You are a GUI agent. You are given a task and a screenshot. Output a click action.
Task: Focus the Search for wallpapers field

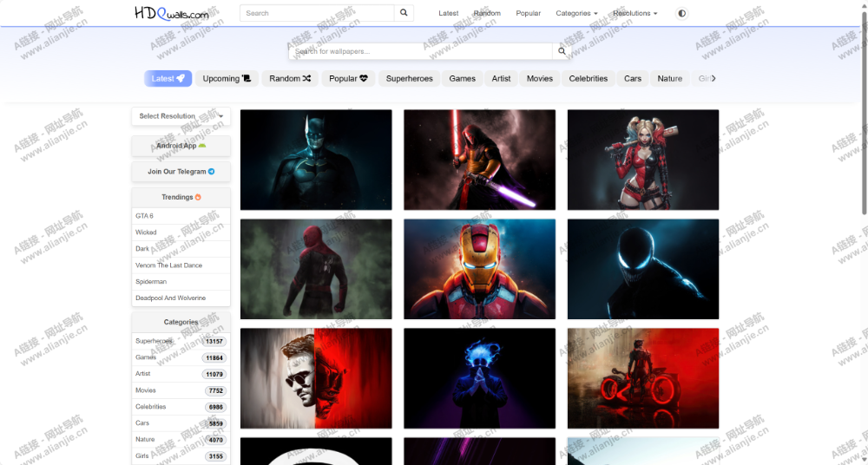(x=421, y=51)
